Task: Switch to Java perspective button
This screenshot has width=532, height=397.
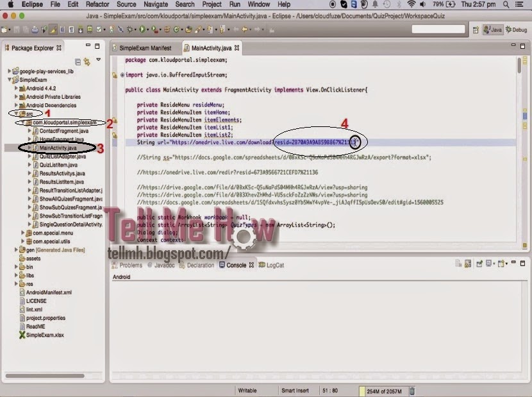Action: pyautogui.click(x=493, y=30)
